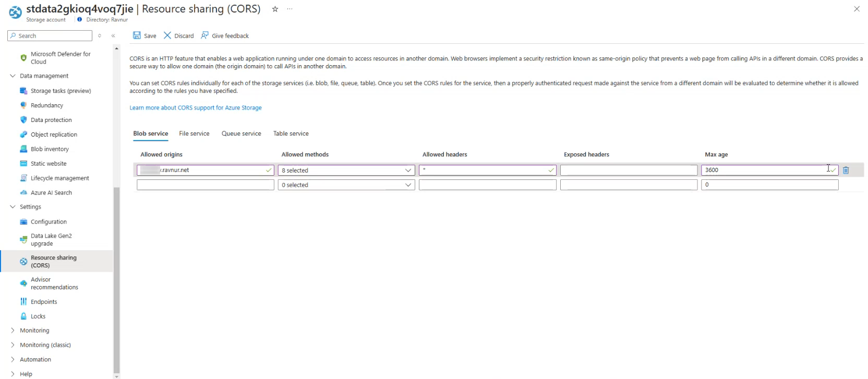Click the storage account CORS logo icon
Image resolution: width=868 pixels, height=379 pixels.
pyautogui.click(x=16, y=13)
